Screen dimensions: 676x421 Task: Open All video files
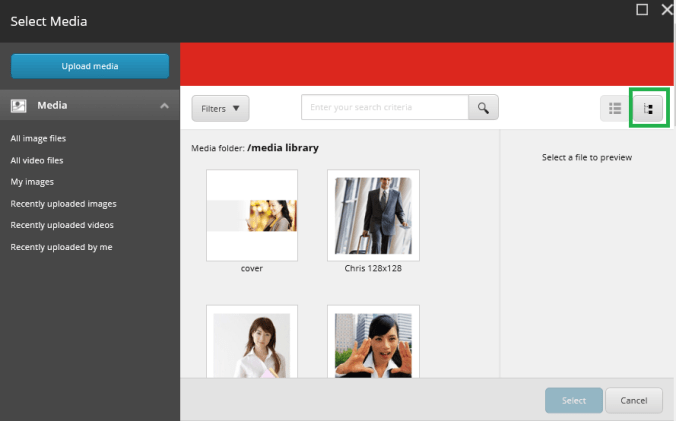click(37, 160)
